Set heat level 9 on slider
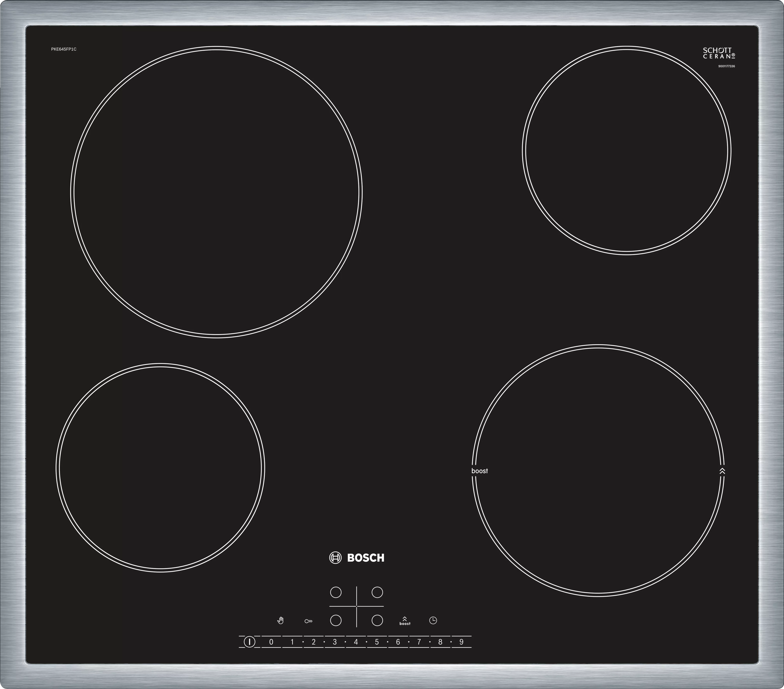Viewport: 784px width, 689px height. 461,642
